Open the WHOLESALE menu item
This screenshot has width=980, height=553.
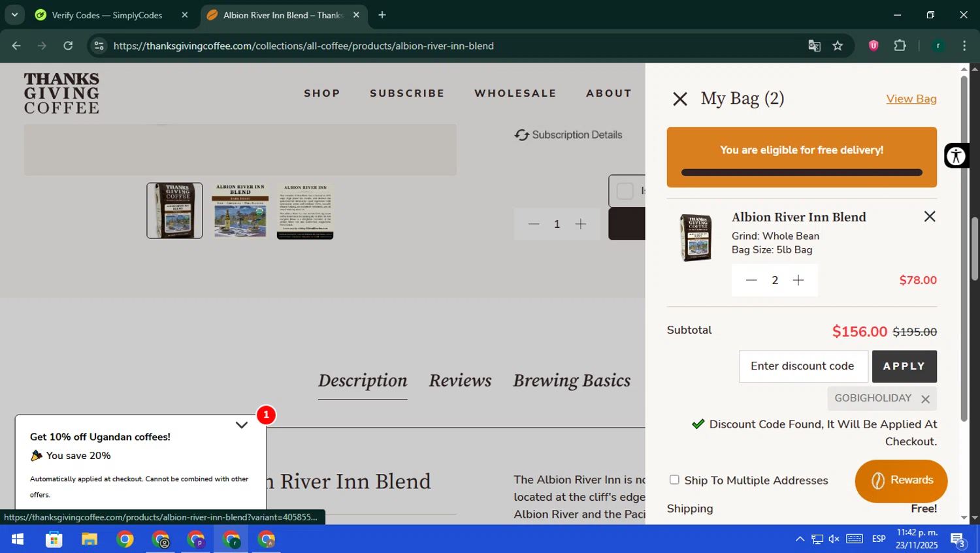click(515, 93)
